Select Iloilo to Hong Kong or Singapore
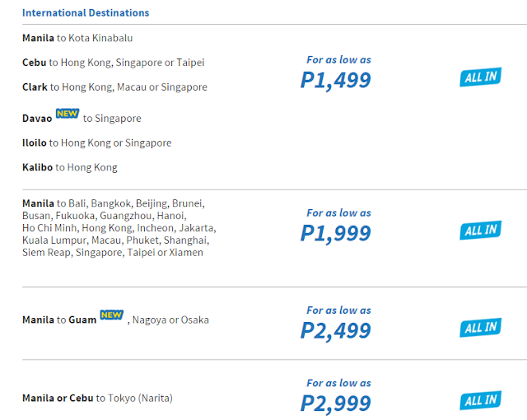Screen dimensions: 527x420 point(97,142)
